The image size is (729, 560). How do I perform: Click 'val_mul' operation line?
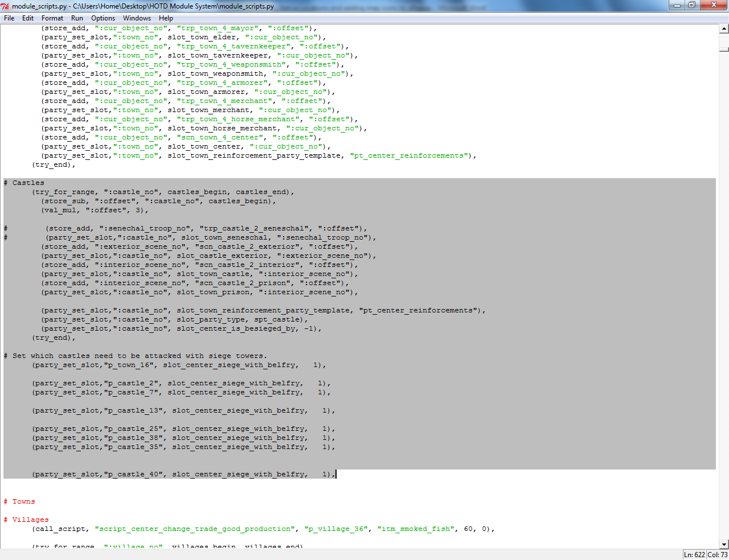pyautogui.click(x=93, y=210)
